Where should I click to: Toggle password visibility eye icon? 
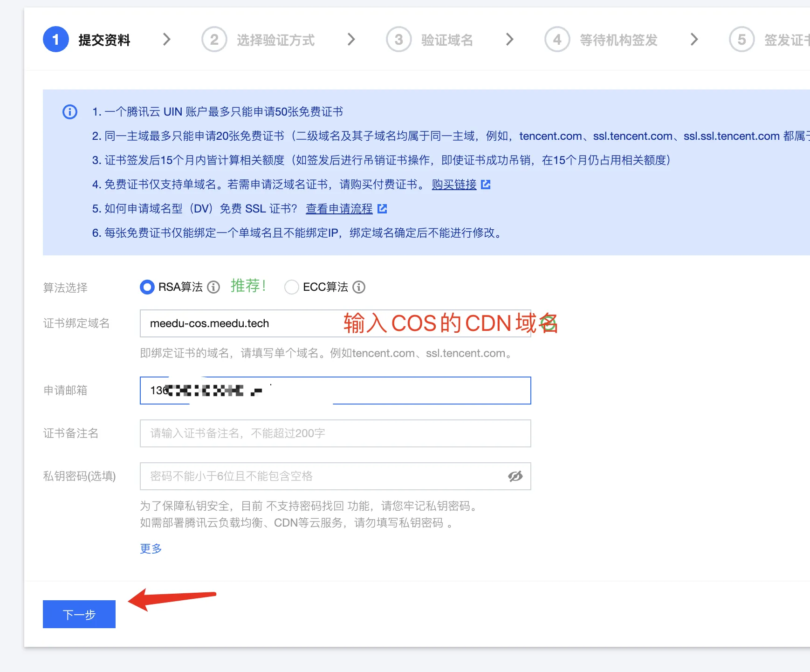click(x=515, y=476)
